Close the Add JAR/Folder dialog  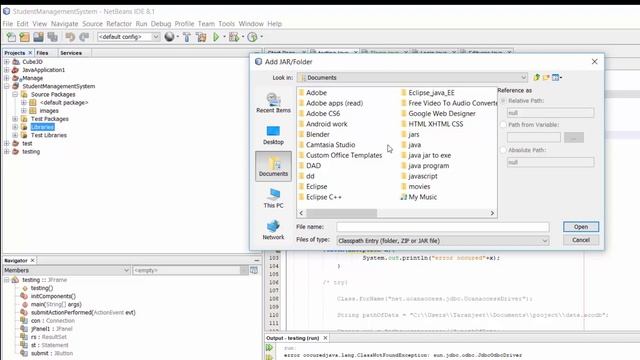pos(594,62)
